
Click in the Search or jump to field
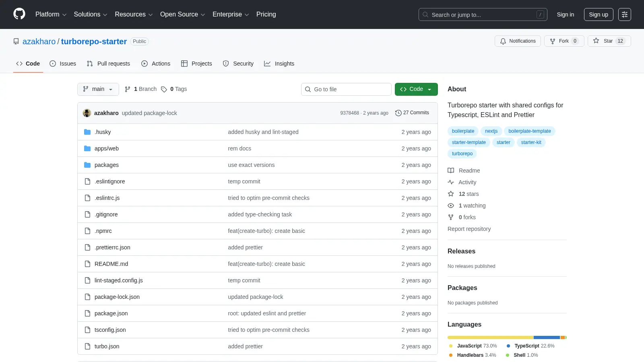tap(483, 14)
